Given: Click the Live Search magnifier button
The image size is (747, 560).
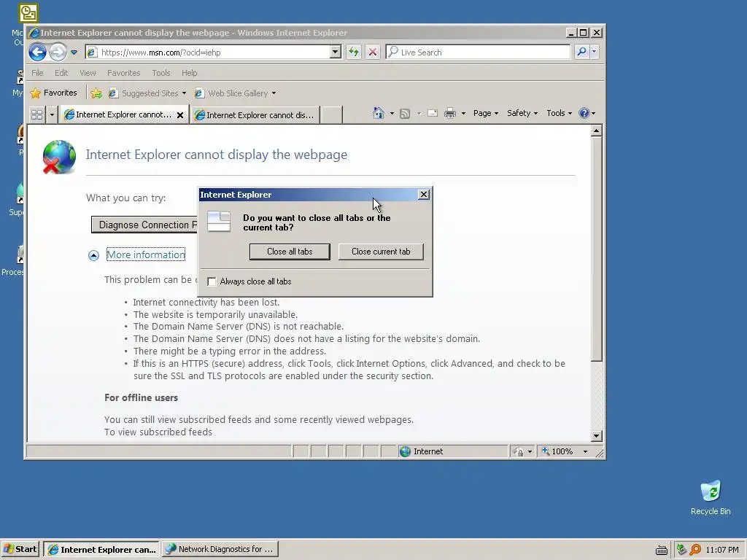Looking at the screenshot, I should click(x=581, y=52).
